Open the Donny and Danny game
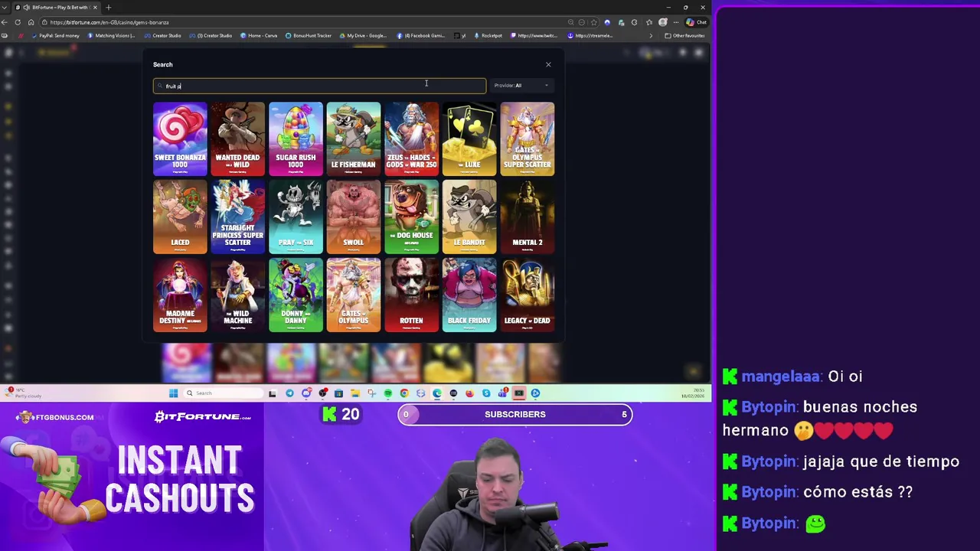The image size is (980, 551). click(x=296, y=295)
